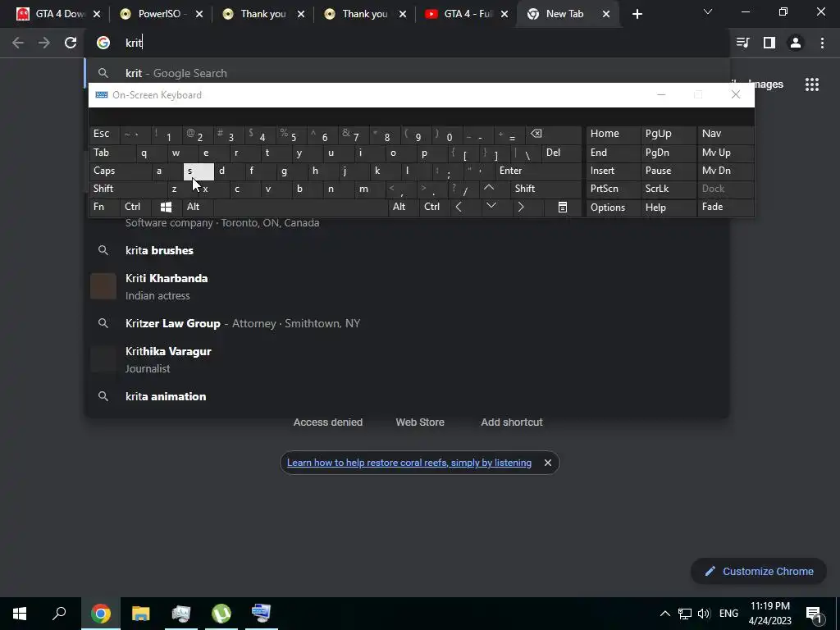Open the Windows Start menu
Image resolution: width=840 pixels, height=630 pixels.
(20, 614)
